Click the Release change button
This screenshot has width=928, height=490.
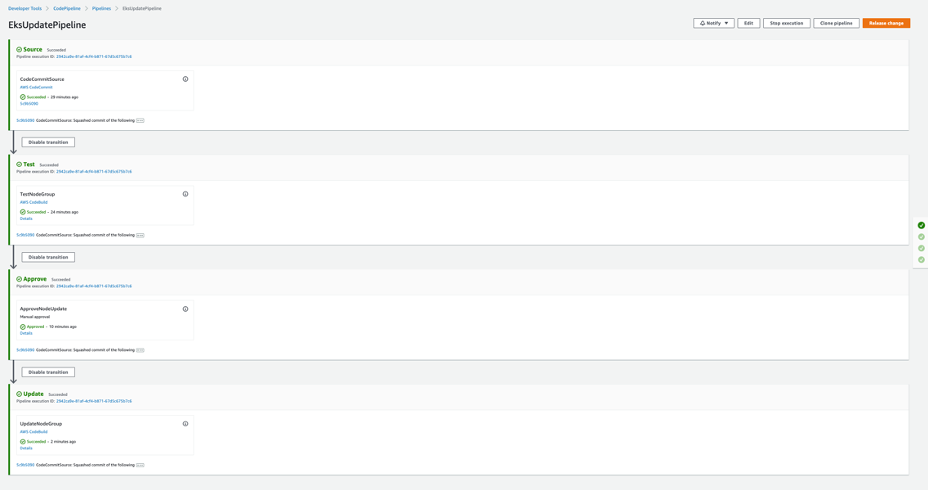pos(886,23)
